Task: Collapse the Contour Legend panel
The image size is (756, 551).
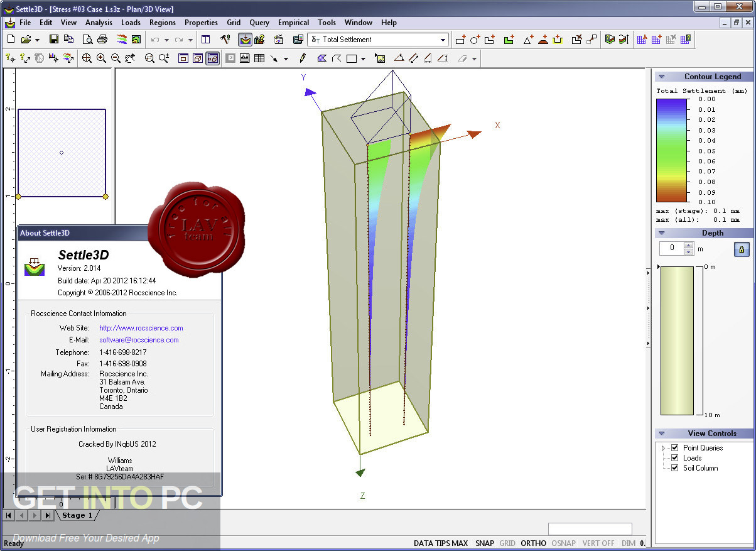Action: 662,77
